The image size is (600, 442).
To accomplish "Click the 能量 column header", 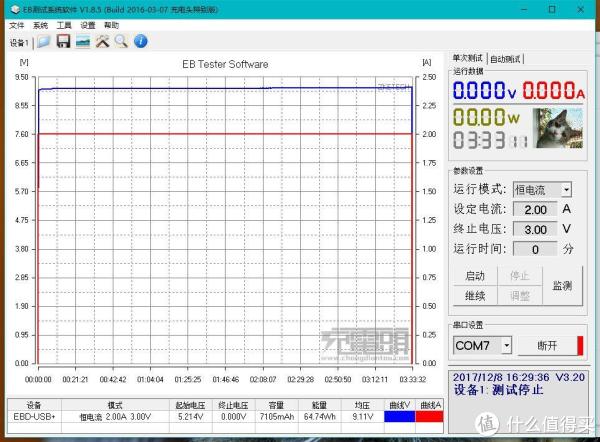I will (320, 405).
